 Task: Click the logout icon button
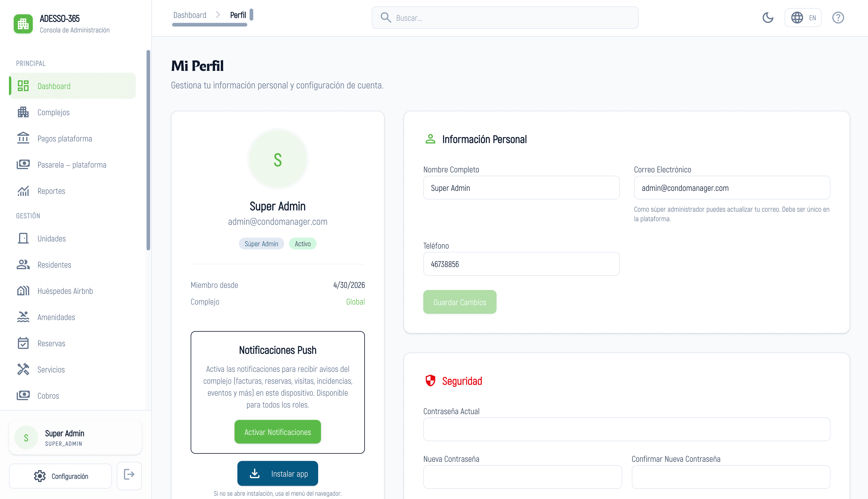pos(129,475)
